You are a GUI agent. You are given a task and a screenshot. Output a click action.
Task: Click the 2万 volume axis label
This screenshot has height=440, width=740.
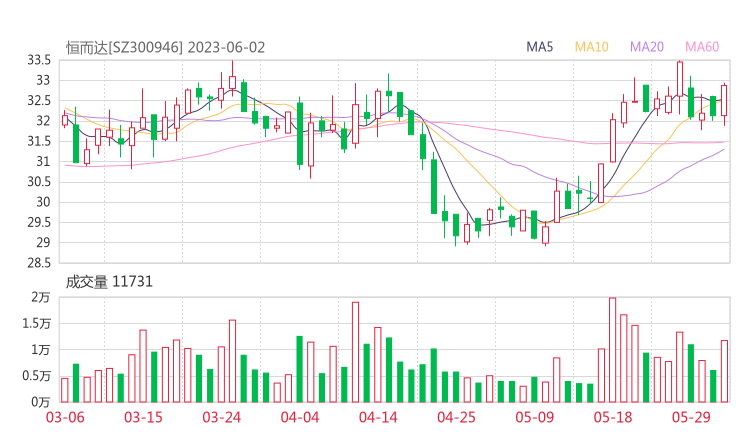point(41,297)
